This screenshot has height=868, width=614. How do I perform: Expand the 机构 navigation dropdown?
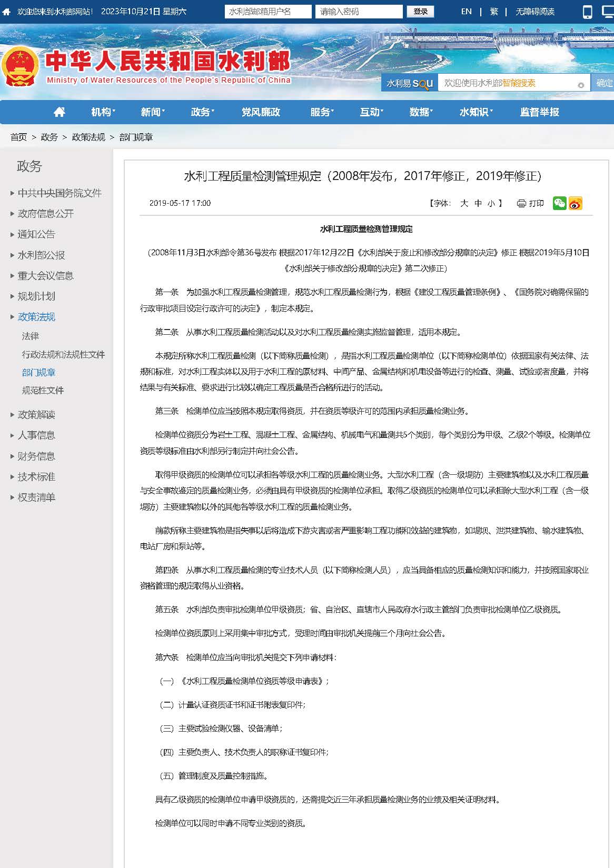pos(103,112)
